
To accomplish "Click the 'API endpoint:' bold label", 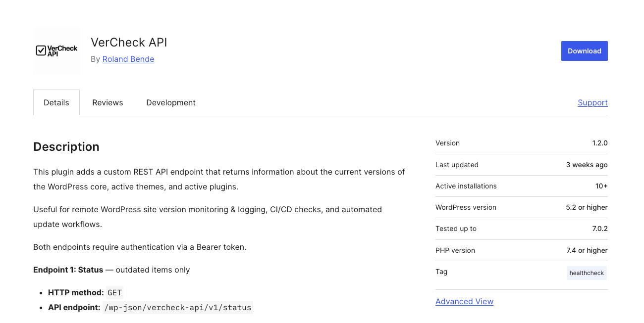I will [x=74, y=307].
